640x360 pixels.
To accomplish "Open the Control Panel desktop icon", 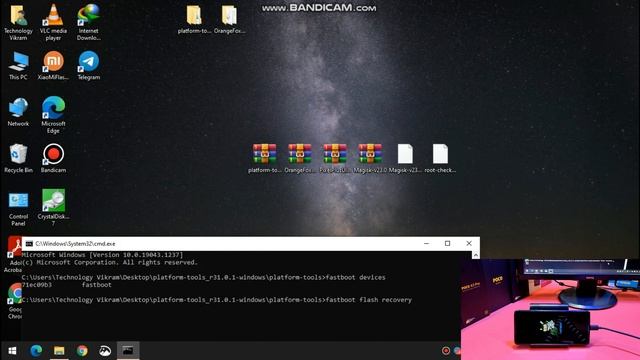I will coord(18,208).
